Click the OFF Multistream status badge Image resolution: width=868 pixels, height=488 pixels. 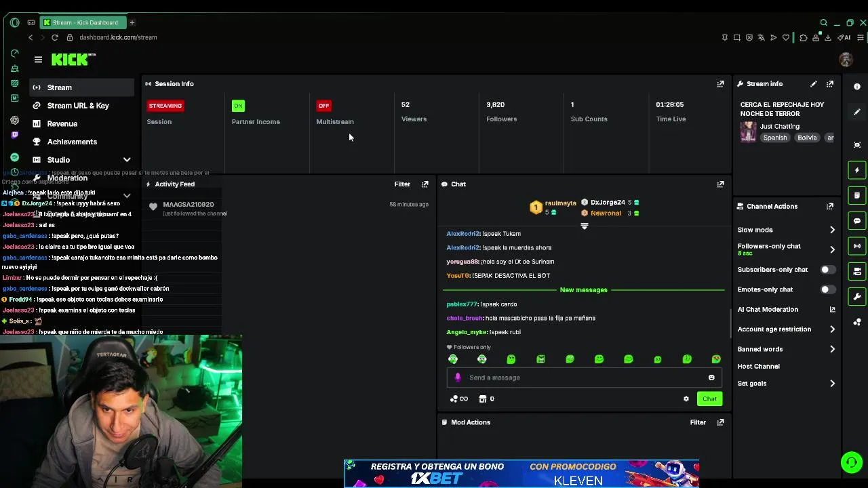323,106
